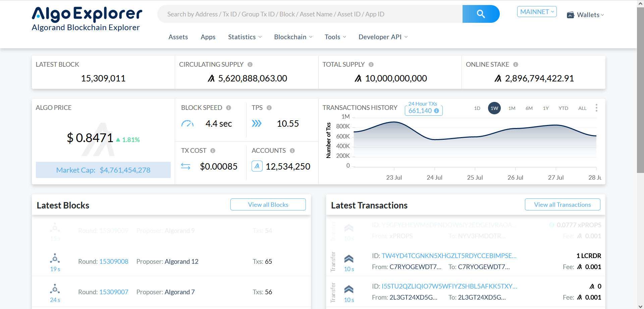The image size is (644, 309).
Task: Select the YTD chart range
Action: [563, 108]
